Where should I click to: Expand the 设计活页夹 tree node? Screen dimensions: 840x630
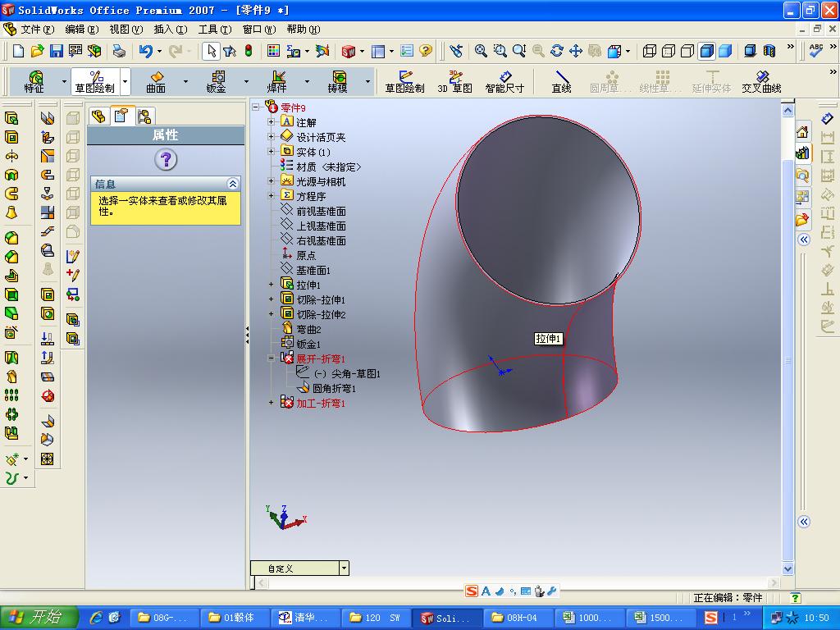(x=271, y=137)
